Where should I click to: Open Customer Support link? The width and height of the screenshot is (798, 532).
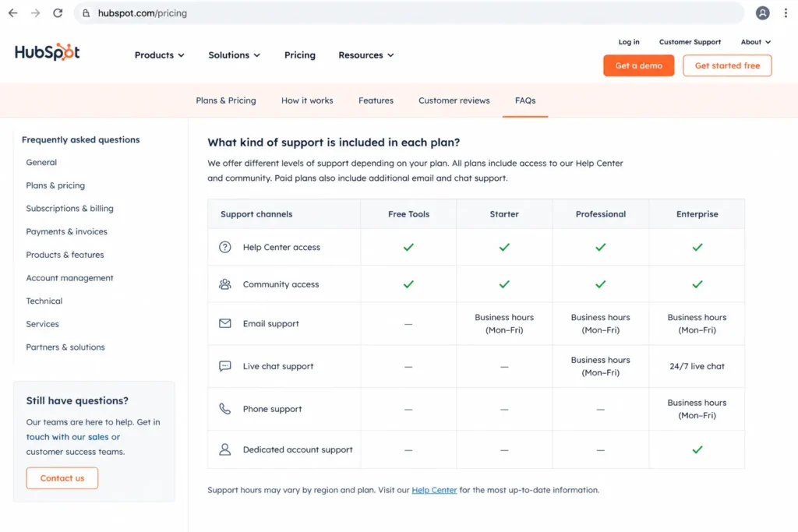click(690, 42)
